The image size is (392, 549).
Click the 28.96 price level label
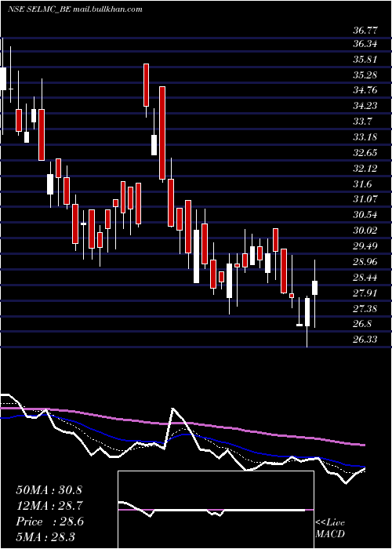point(365,261)
